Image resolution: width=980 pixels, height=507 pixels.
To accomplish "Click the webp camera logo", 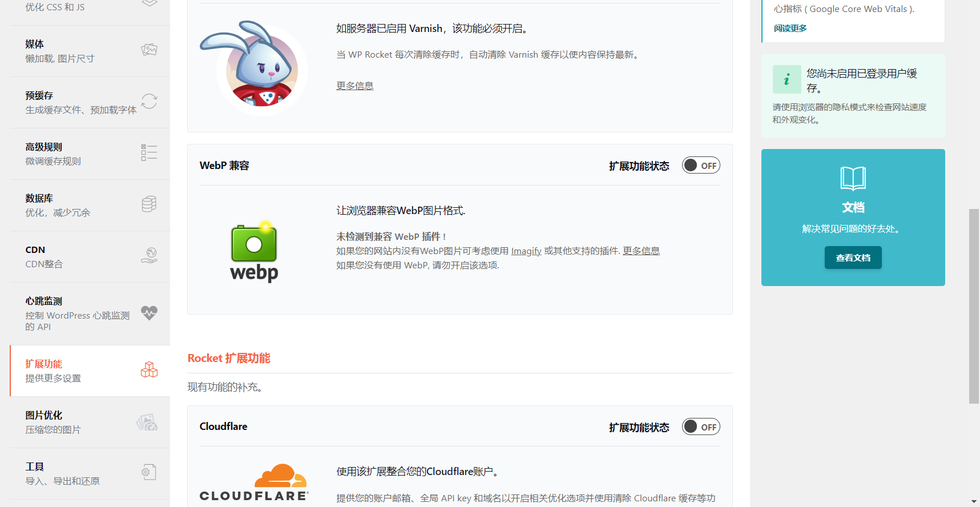I will (254, 251).
